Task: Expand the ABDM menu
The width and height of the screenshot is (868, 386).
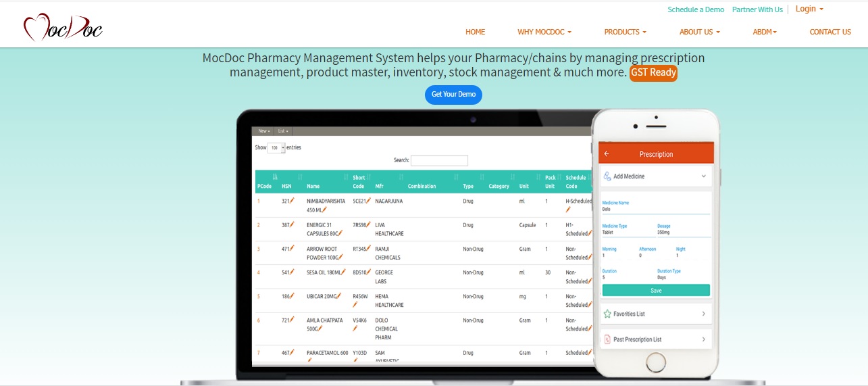Action: pos(765,32)
